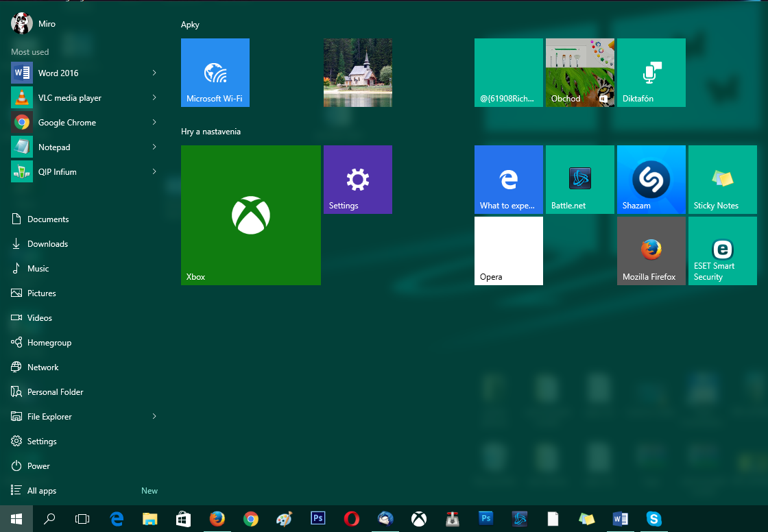Switch to Thunderbird on the taskbar
This screenshot has height=532, width=768.
tap(385, 518)
